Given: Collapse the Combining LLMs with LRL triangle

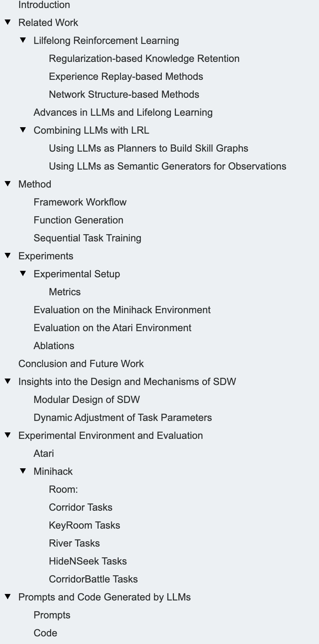Looking at the screenshot, I should coord(23,130).
